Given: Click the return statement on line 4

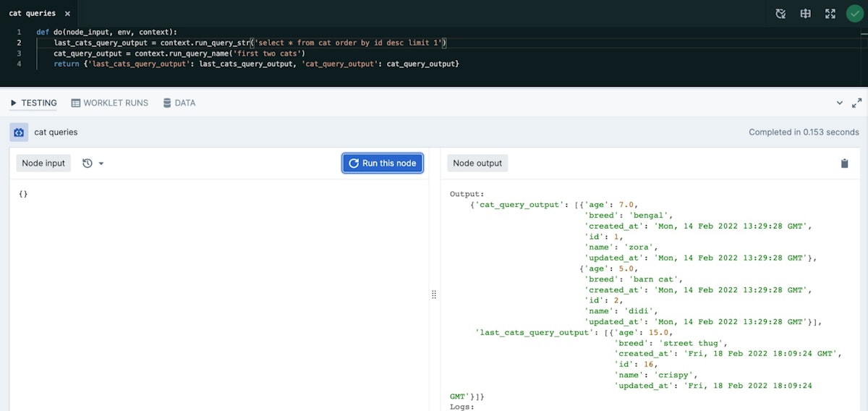Looking at the screenshot, I should click(x=256, y=64).
